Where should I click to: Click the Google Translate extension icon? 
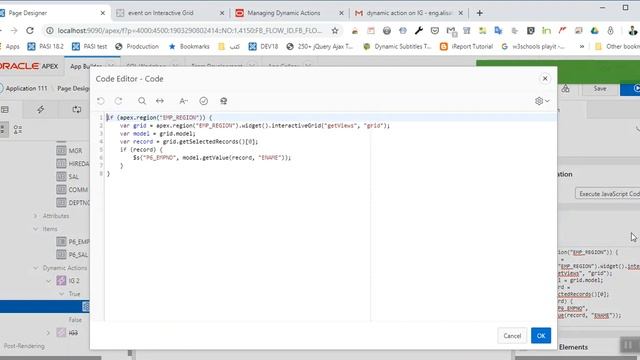(x=498, y=31)
